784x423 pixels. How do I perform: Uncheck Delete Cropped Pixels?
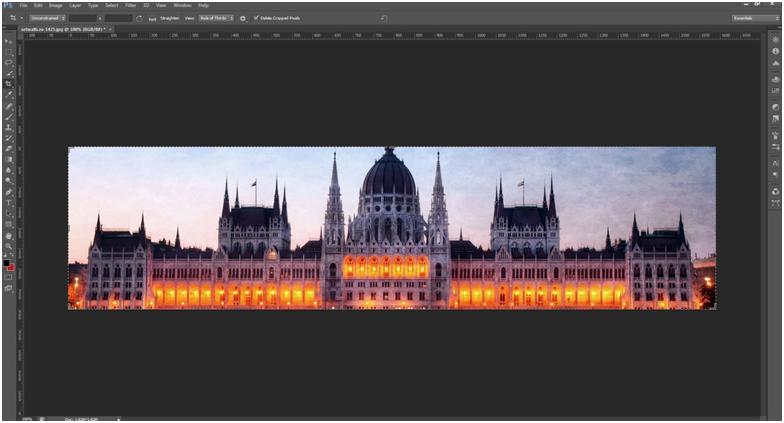[x=256, y=18]
